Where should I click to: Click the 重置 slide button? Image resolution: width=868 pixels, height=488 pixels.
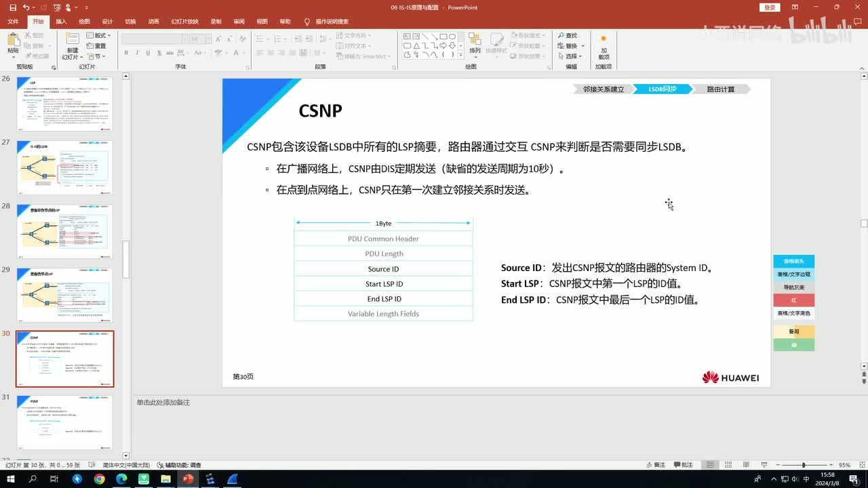point(96,46)
